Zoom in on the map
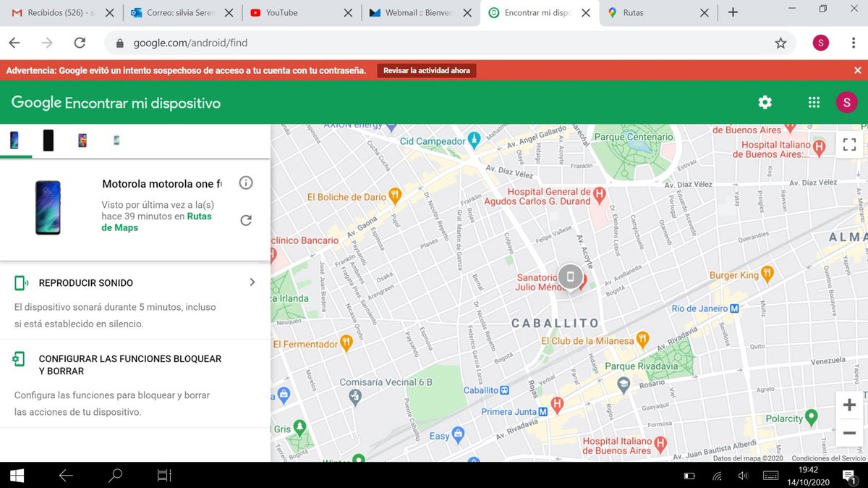The image size is (868, 488). (849, 405)
